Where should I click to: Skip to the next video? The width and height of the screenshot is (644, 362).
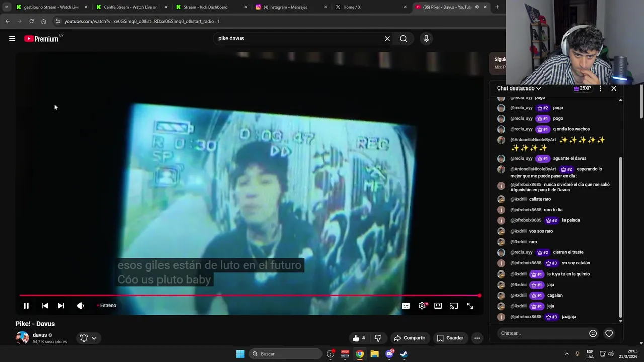61,306
